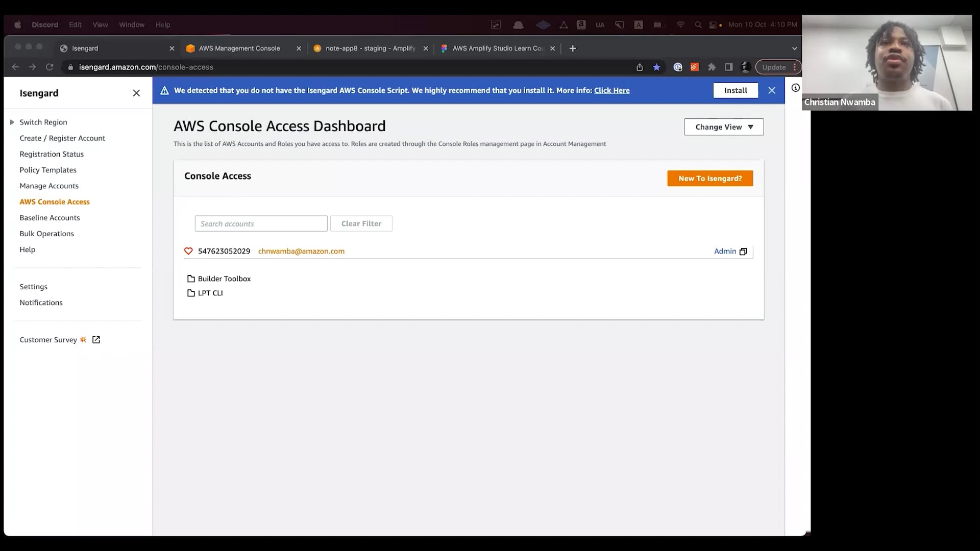Expand the browser tab list chevron
Viewport: 980px width, 551px height.
(x=794, y=48)
